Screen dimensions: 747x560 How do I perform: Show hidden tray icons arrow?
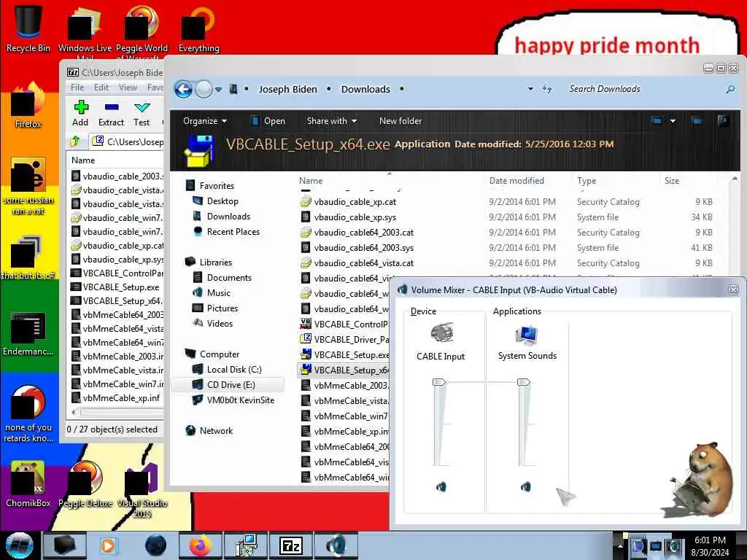tap(620, 545)
